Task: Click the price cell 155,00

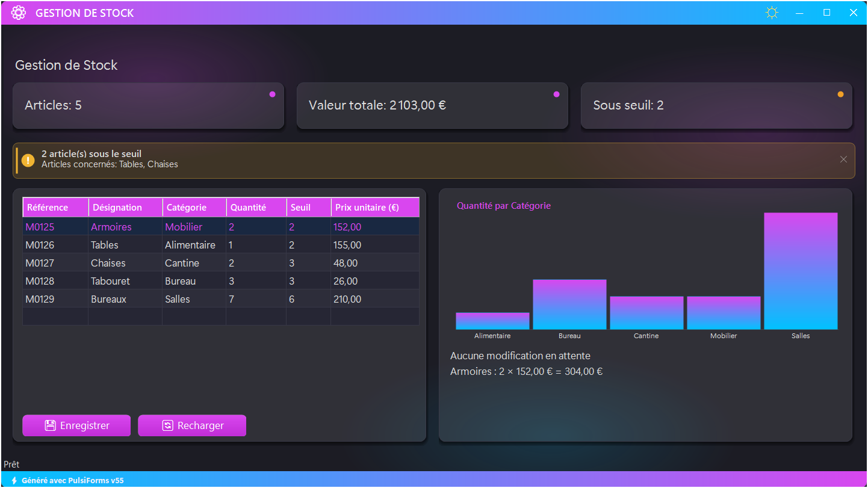Action: [375, 245]
